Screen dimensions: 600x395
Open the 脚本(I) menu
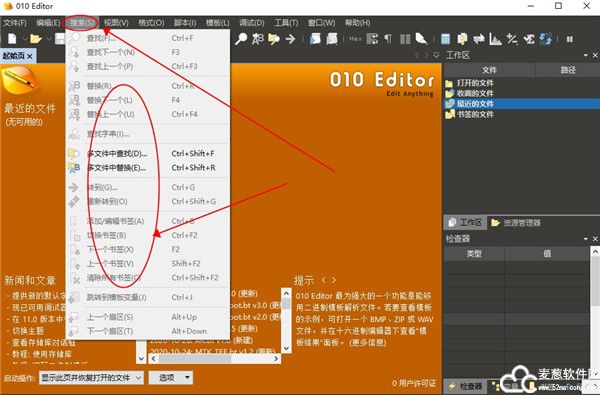[185, 23]
